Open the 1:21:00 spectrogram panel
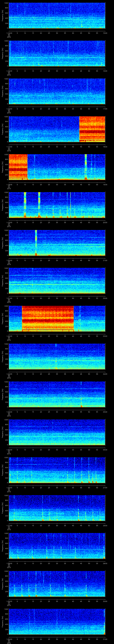This screenshot has height=644, width=114. click(57, 281)
